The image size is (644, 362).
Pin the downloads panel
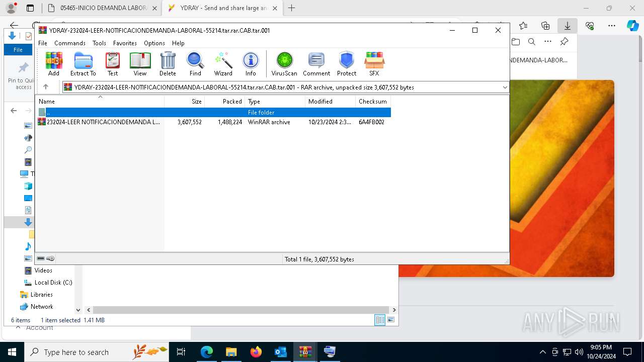point(564,42)
